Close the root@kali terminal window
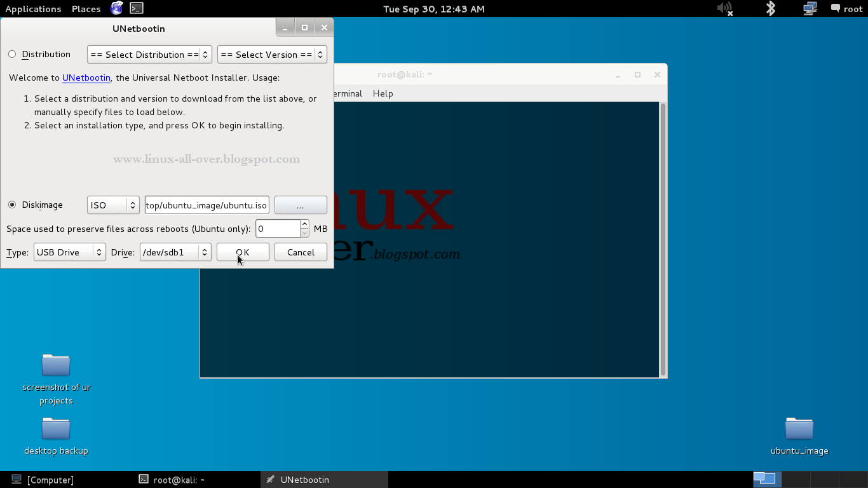Viewport: 868px width, 488px height. 657,74
